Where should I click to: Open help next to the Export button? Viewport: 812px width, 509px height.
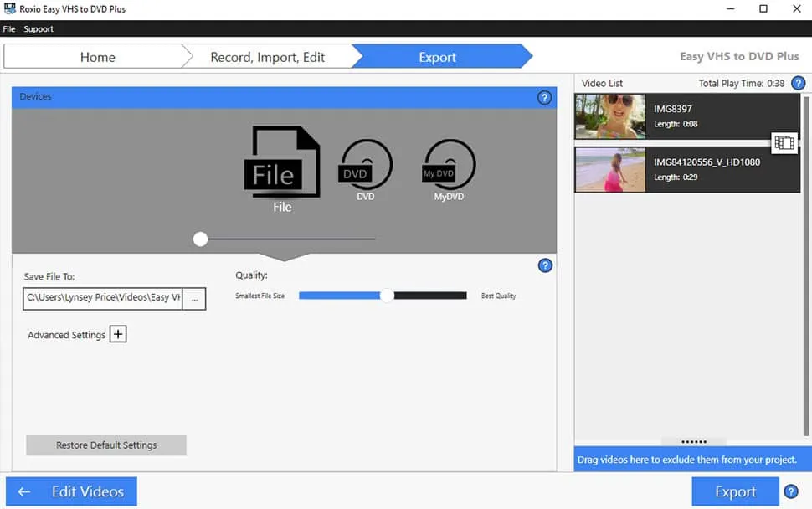[791, 491]
